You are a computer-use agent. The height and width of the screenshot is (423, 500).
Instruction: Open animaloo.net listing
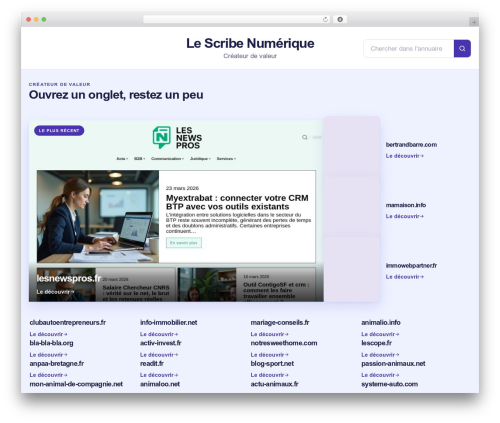tap(160, 384)
